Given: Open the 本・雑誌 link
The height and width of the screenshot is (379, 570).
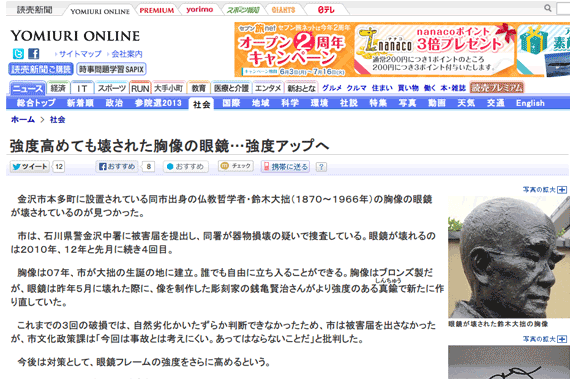Looking at the screenshot, I should (453, 88).
